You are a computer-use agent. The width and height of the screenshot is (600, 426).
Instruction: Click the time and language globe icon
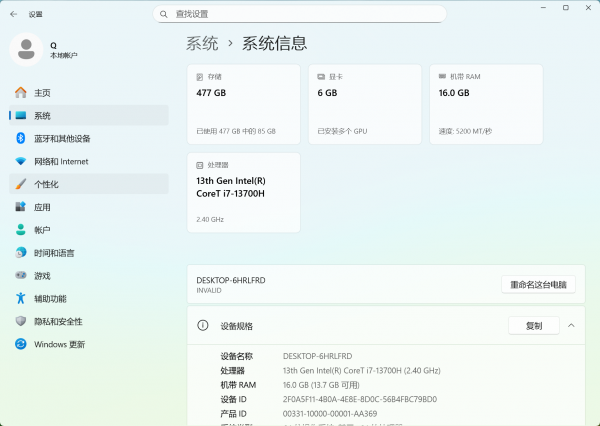coord(21,252)
